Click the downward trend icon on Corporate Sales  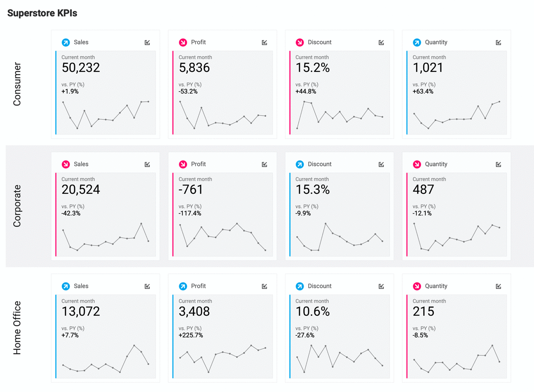(66, 164)
